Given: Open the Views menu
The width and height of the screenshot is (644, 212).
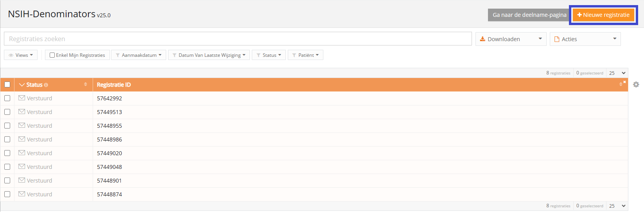Looking at the screenshot, I should [21, 55].
